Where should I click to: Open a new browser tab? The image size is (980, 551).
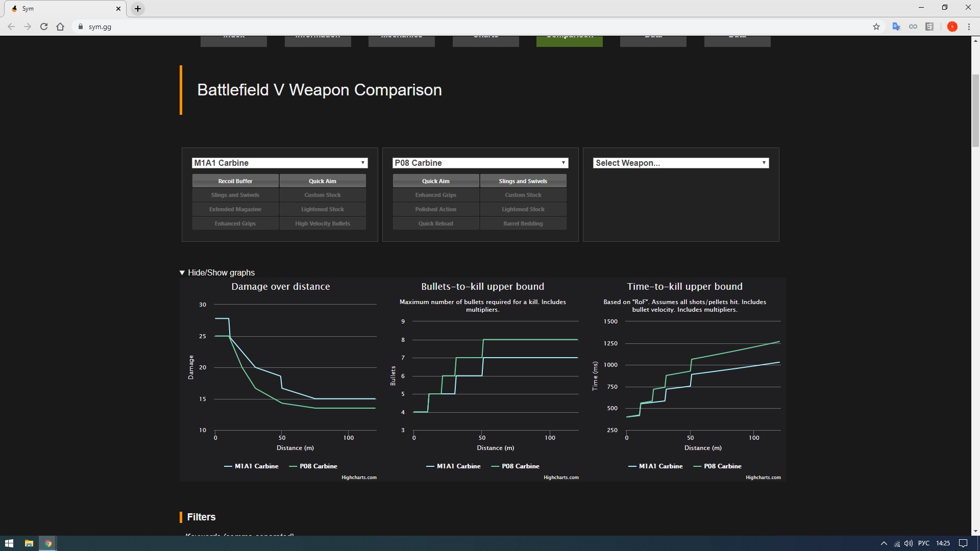pos(138,9)
